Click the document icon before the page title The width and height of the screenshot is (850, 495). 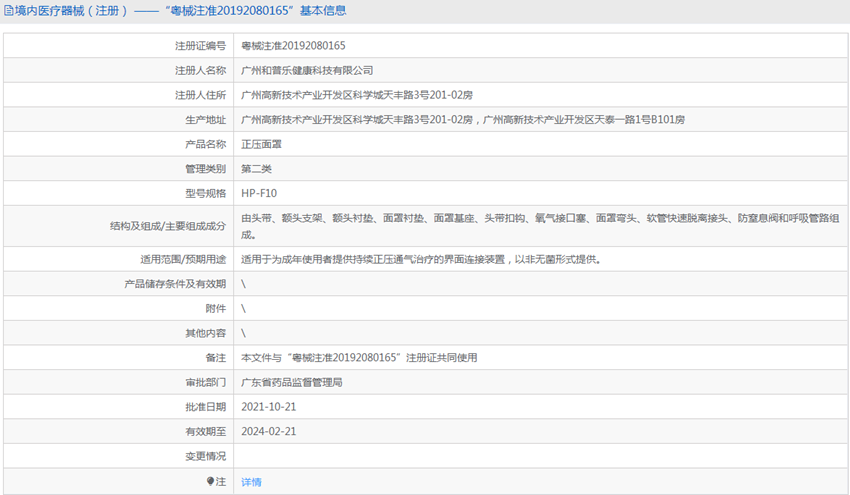click(x=8, y=11)
